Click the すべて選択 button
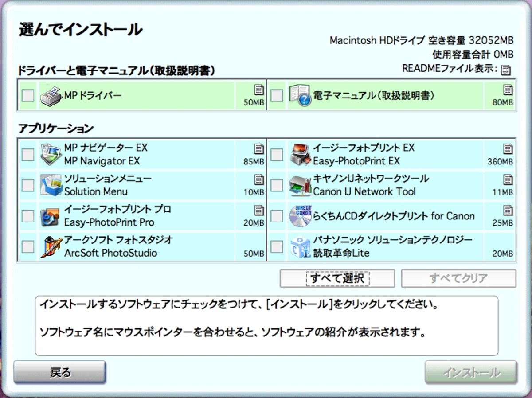 click(x=337, y=278)
